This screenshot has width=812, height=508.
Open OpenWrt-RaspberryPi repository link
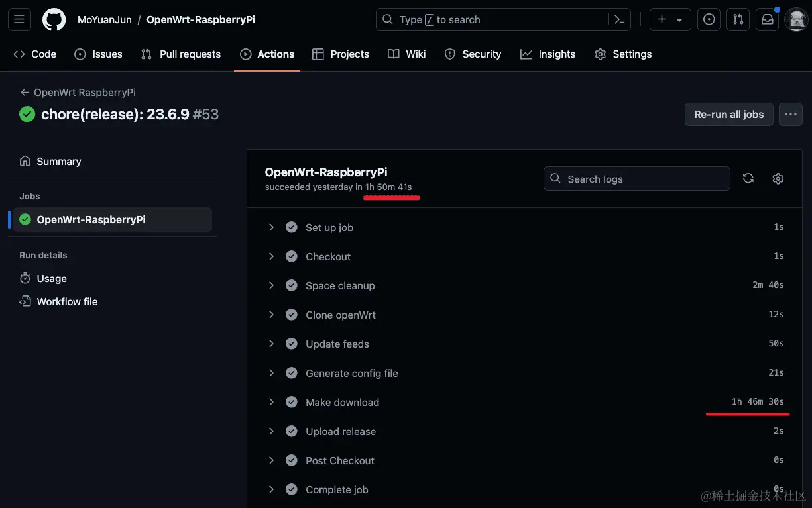click(201, 20)
